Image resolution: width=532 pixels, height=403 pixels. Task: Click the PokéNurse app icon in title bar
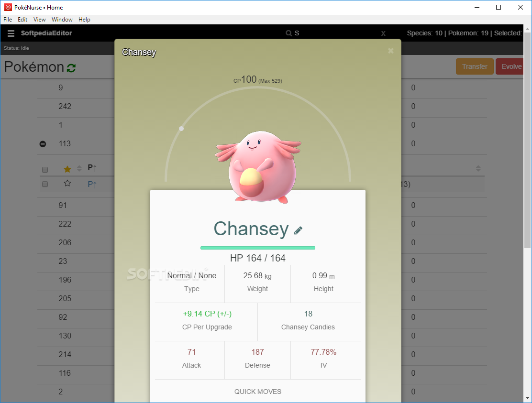(x=8, y=7)
